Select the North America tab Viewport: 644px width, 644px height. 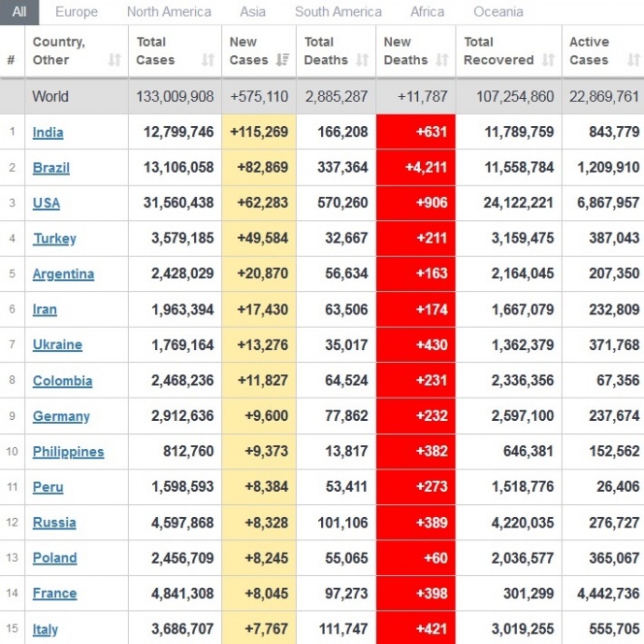click(169, 12)
